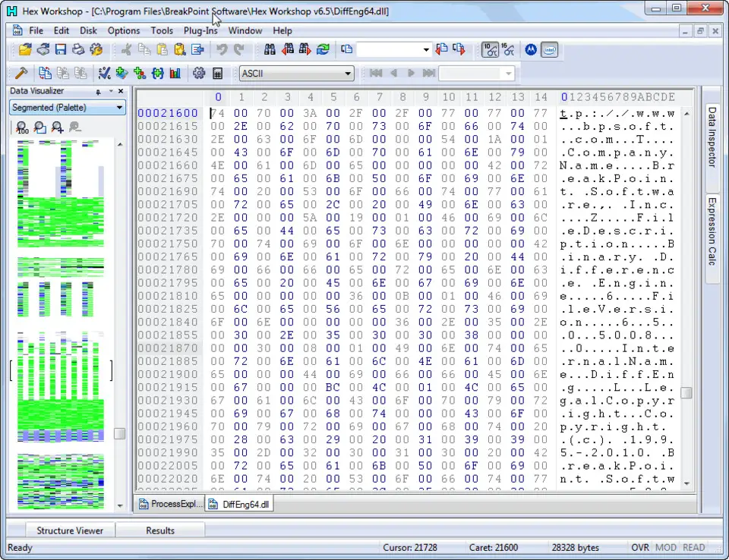Viewport: 729px width, 560px height.
Task: Select offset row 00021870
Action: tap(168, 348)
